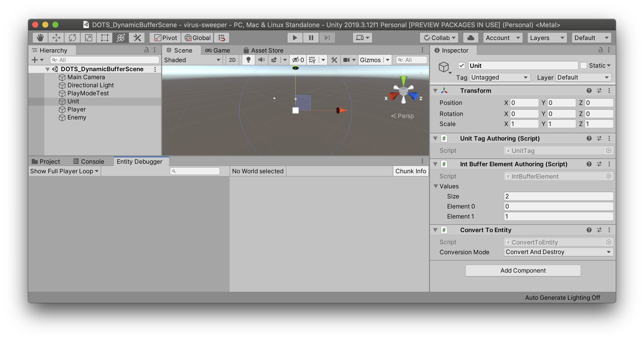This screenshot has width=644, height=340.
Task: Click the Chunk Info button
Action: [x=411, y=171]
